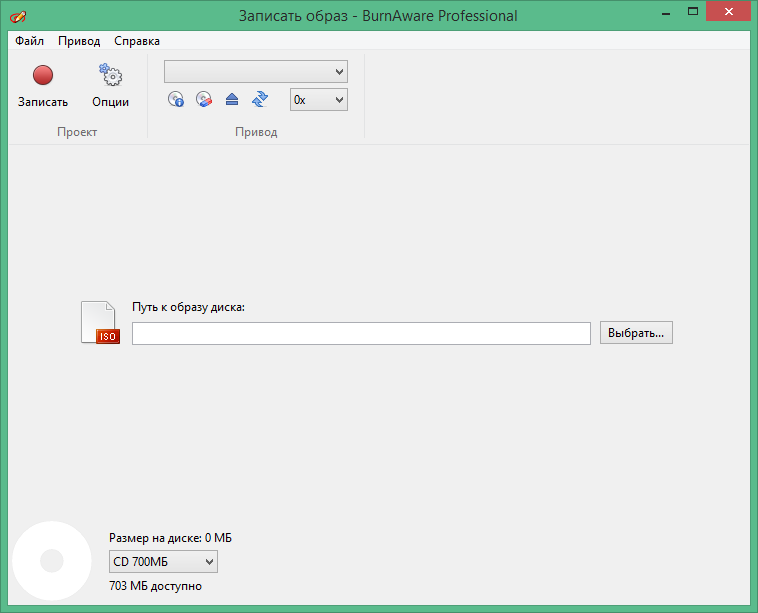Viewport: 758px width, 613px height.
Task: Open the Справка menu
Action: point(137,41)
